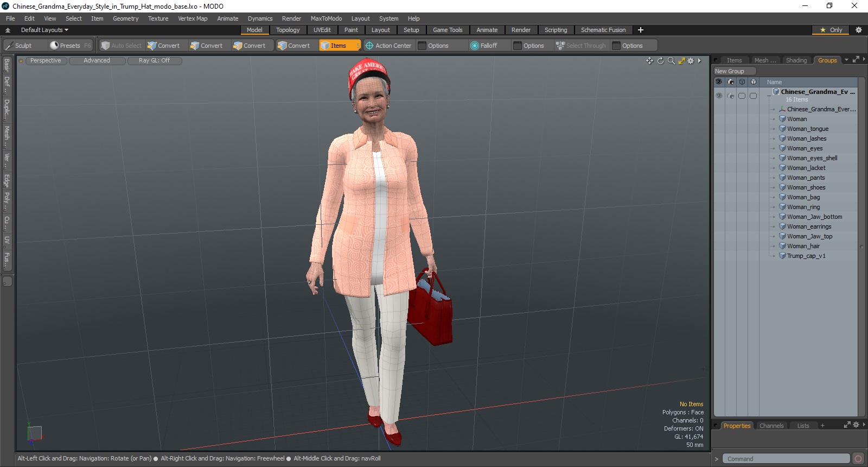868x467 pixels.
Task: Select the Woman_bag item
Action: (803, 197)
